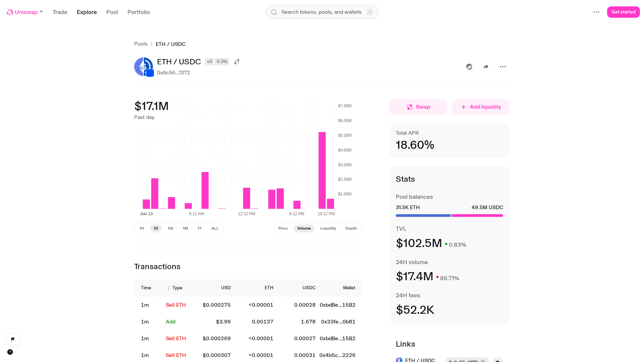Click the swap icon inside Swap button
644x362 pixels.
point(410,107)
